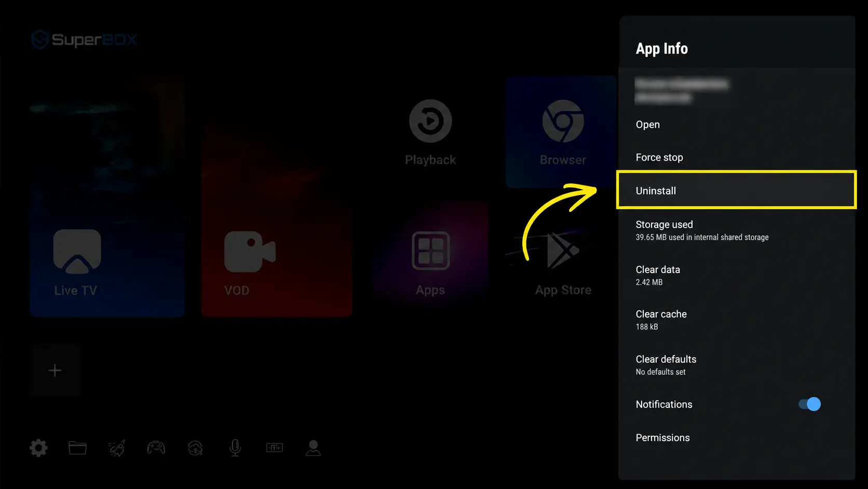This screenshot has width=868, height=489.
Task: Open settings gear in bottom bar
Action: coord(38,448)
